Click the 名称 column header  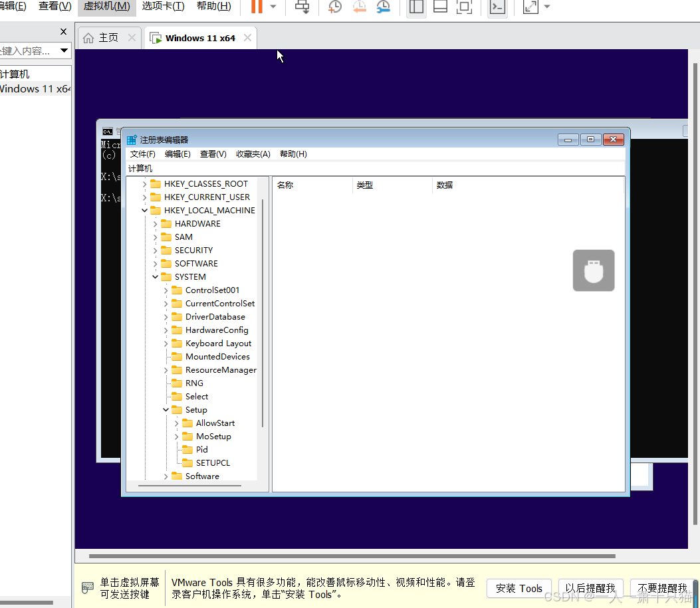click(312, 185)
